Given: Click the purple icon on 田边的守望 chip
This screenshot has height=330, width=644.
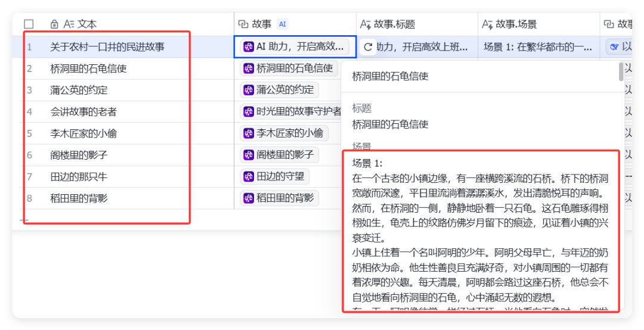Looking at the screenshot, I should (249, 176).
